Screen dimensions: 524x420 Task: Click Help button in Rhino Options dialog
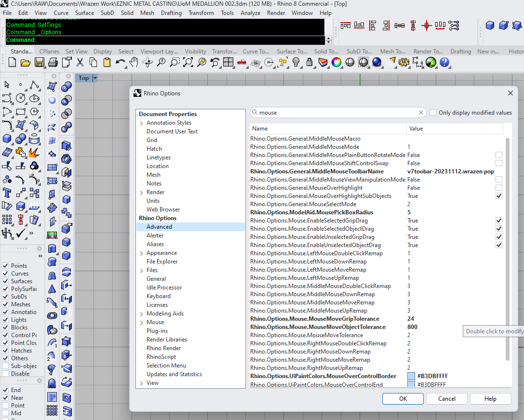(490, 399)
